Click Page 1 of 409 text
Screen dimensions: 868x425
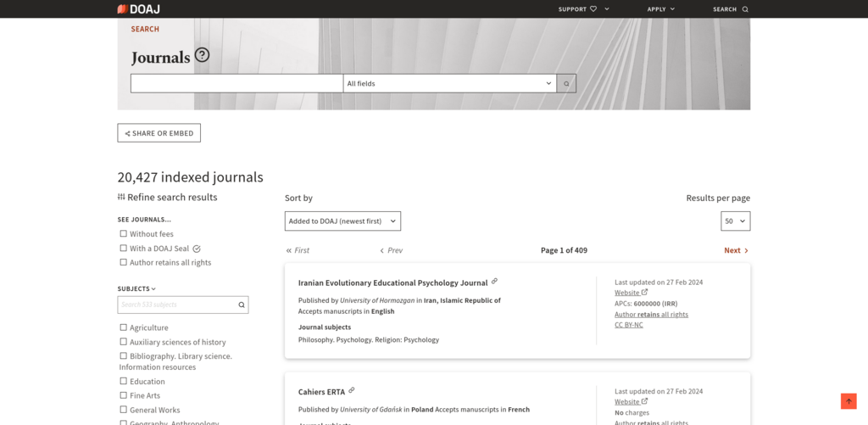point(564,250)
